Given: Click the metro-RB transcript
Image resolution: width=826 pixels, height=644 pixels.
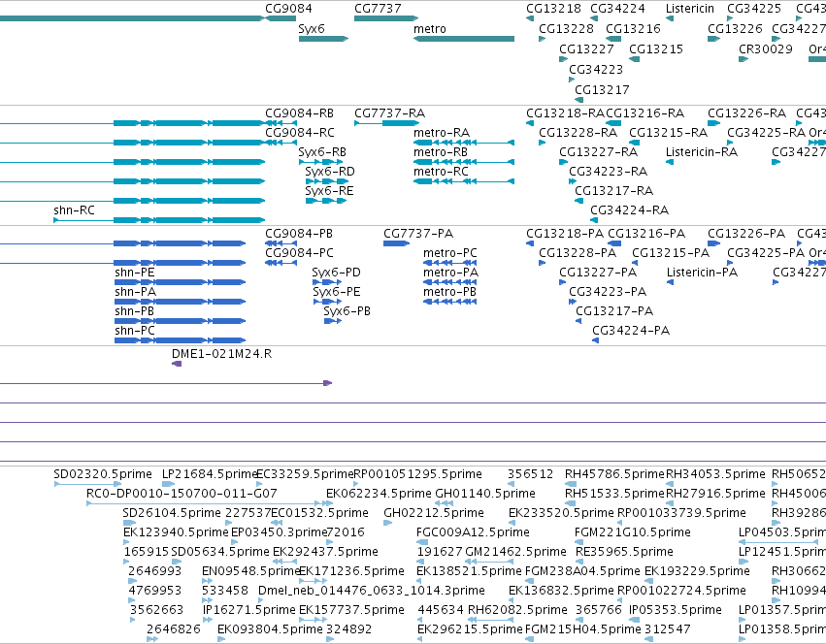Looking at the screenshot, I should tap(464, 162).
